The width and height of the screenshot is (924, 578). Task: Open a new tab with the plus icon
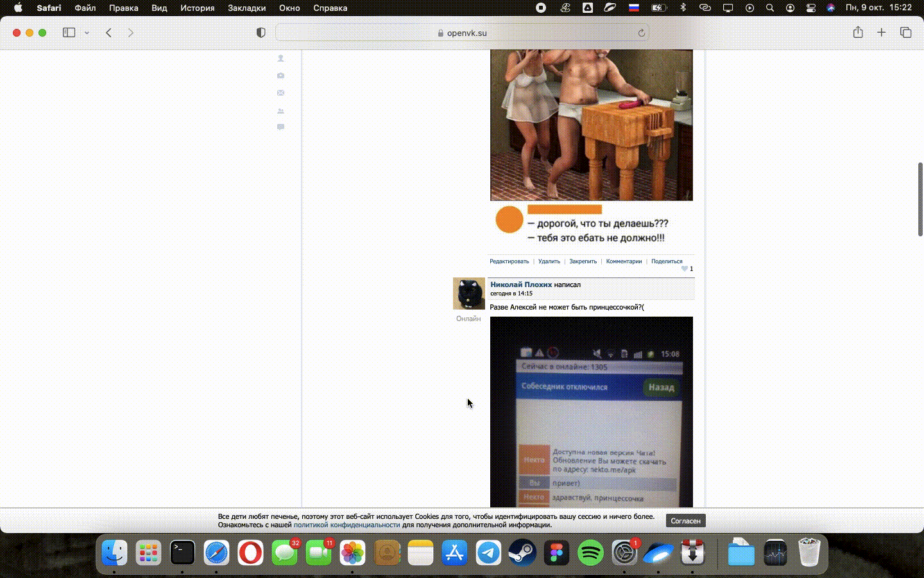[x=882, y=32]
